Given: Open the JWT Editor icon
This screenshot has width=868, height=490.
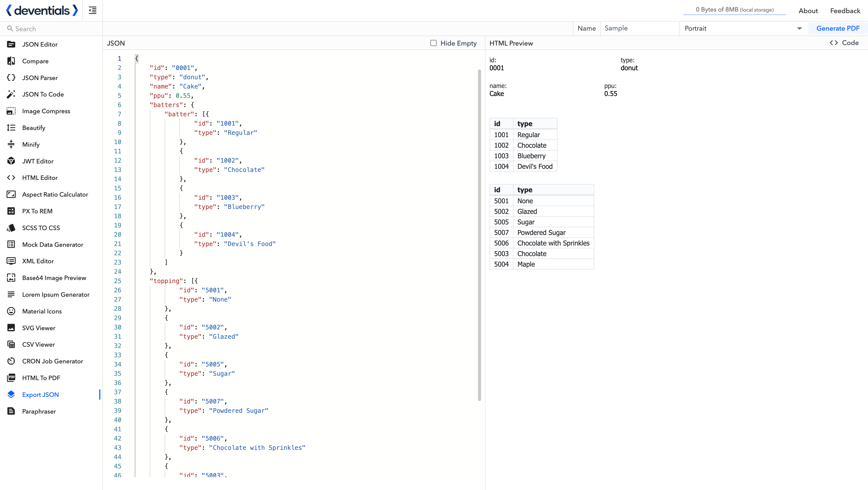Looking at the screenshot, I should click(11, 161).
